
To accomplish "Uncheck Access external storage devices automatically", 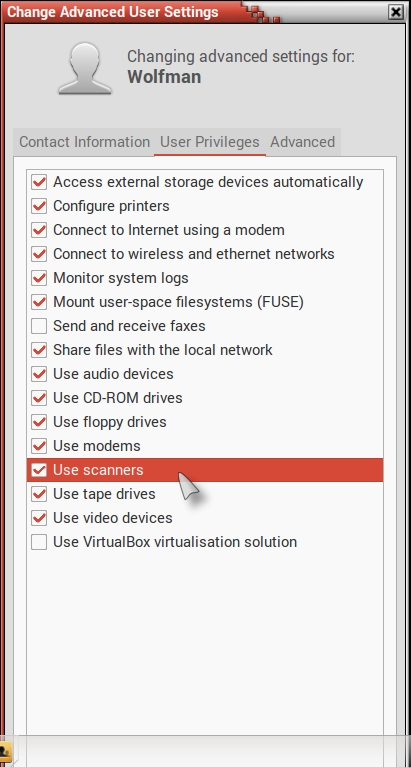I will pyautogui.click(x=39, y=182).
